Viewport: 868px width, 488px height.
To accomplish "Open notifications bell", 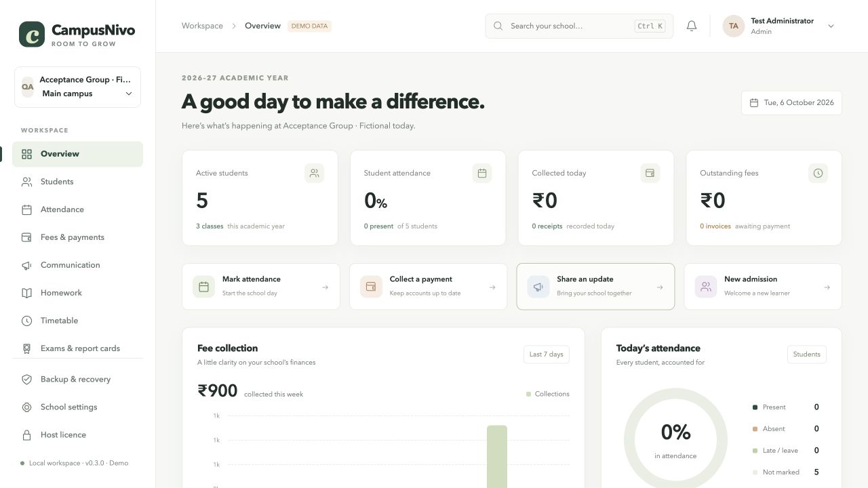I will 692,26.
